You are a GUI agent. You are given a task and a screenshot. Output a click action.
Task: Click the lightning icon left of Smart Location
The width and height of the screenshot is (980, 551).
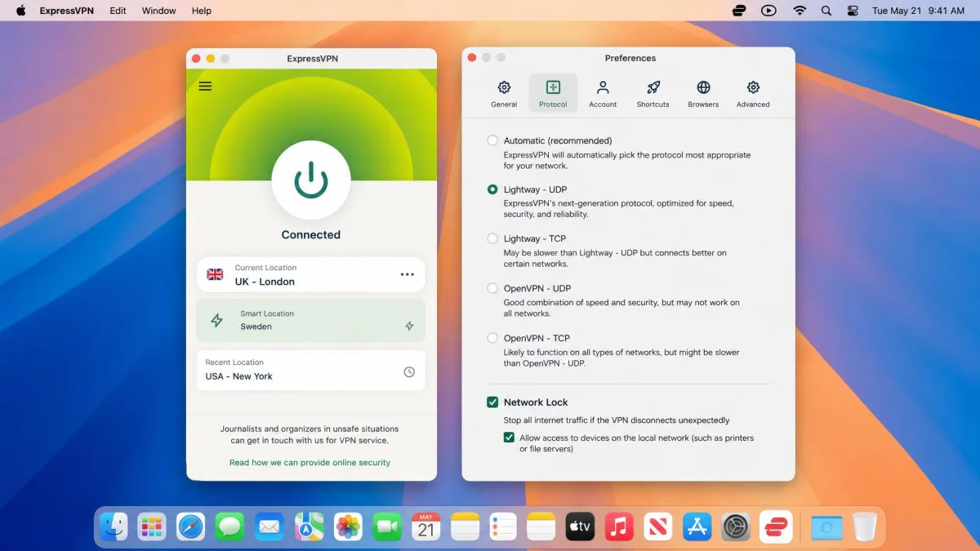[216, 321]
